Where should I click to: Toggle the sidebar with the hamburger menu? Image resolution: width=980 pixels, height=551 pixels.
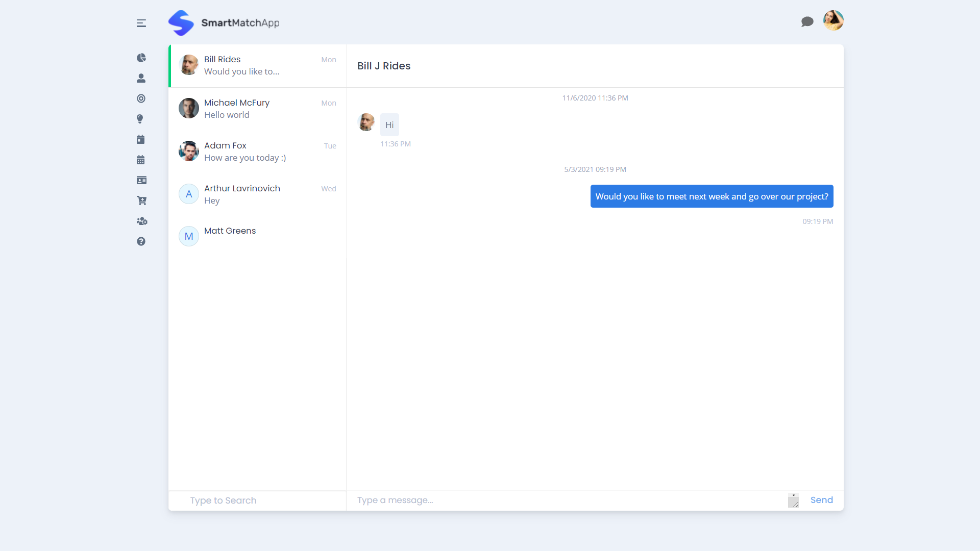click(x=141, y=23)
